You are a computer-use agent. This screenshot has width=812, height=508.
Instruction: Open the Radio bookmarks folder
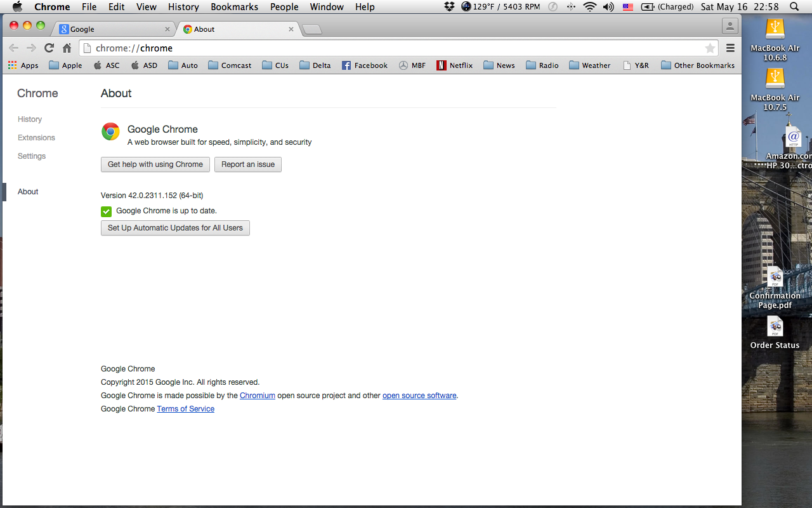[542, 65]
